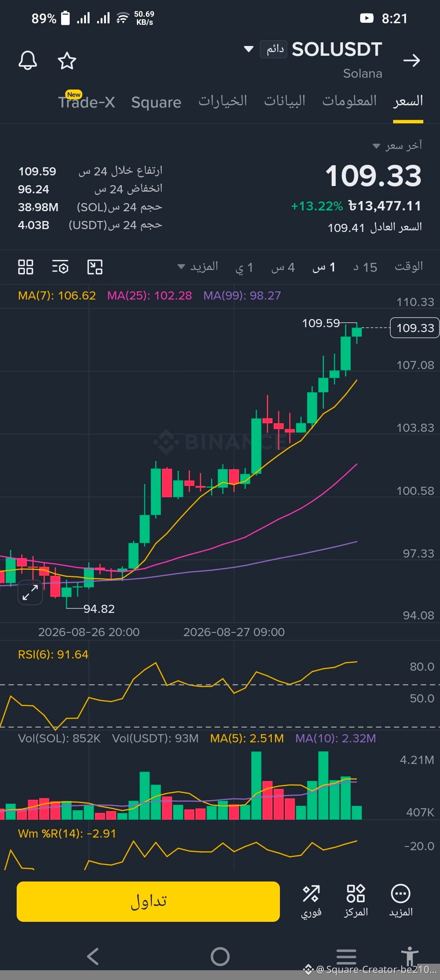The height and width of the screenshot is (980, 440).
Task: Tap the Android recent apps menu button
Action: [x=346, y=956]
